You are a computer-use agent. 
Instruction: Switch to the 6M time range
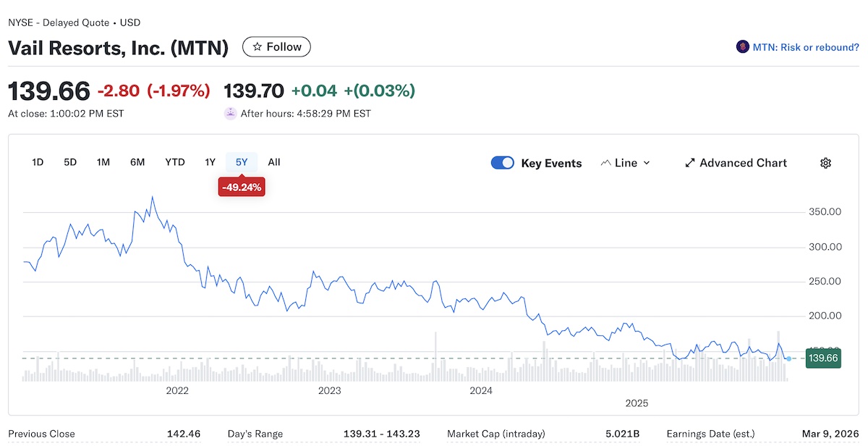click(x=137, y=162)
